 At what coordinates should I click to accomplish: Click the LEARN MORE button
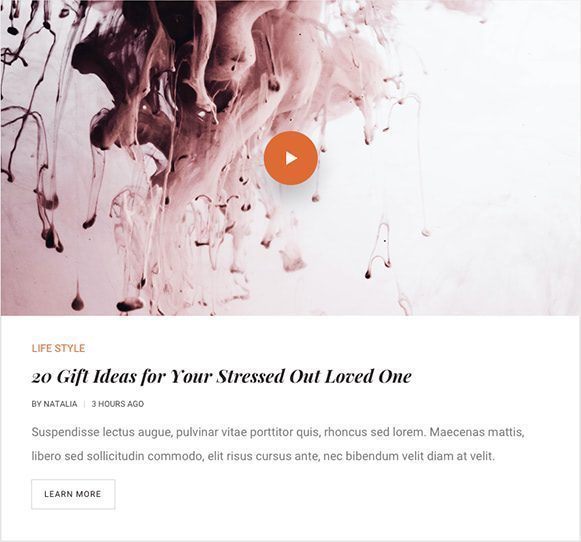pos(73,494)
